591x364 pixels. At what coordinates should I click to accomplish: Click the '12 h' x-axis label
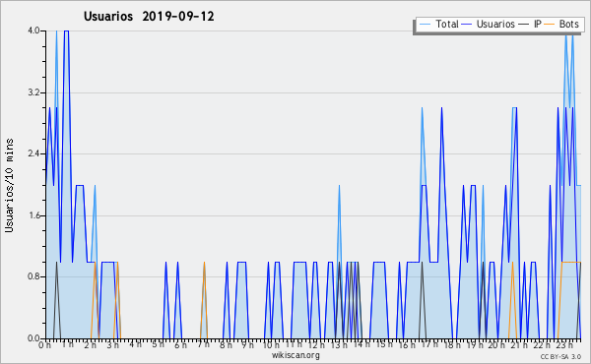click(x=316, y=345)
